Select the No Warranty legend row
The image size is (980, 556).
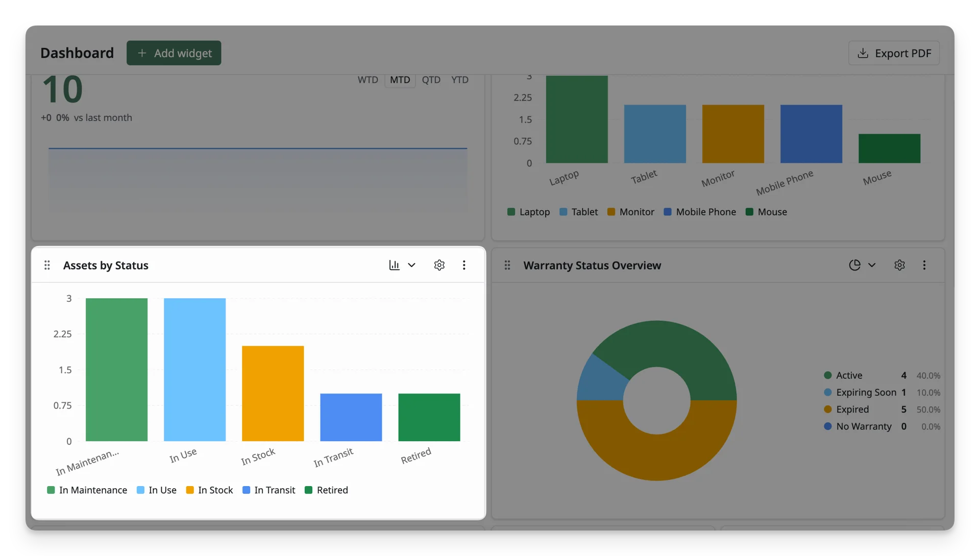881,426
